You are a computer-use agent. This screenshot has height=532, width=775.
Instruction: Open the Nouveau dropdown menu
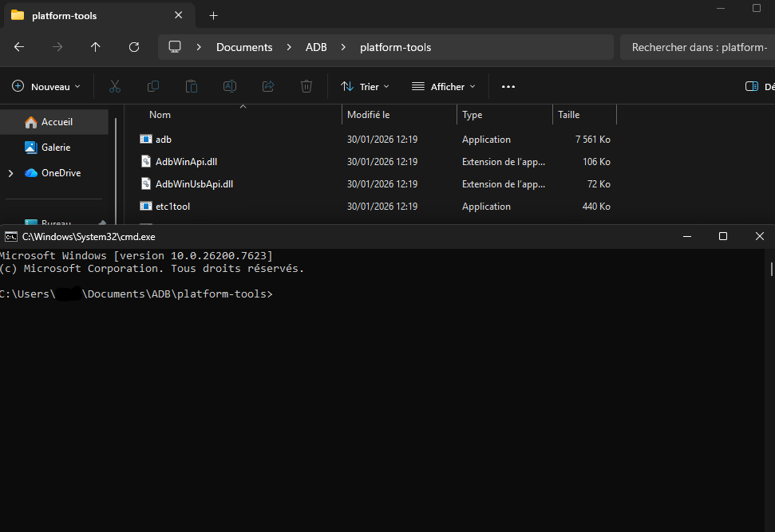(45, 86)
